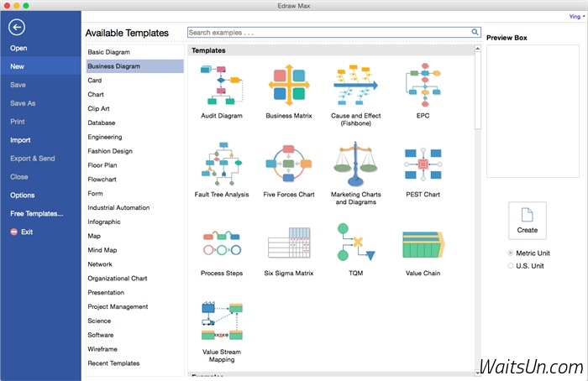Open the Ying user dropdown

(576, 16)
